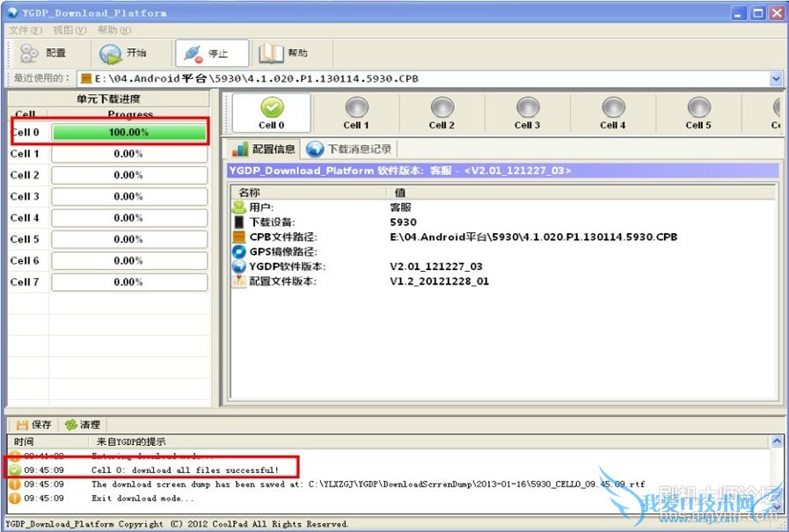Click the Cell 3 0.00% progress bar

pyautogui.click(x=128, y=197)
